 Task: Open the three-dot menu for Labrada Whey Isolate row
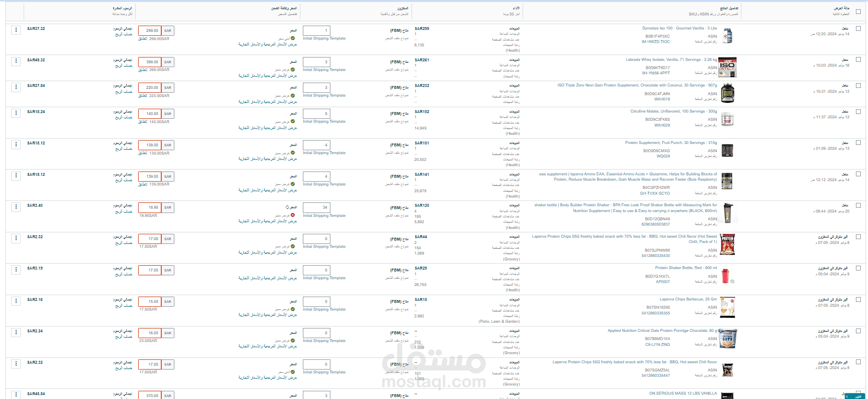[x=16, y=61]
